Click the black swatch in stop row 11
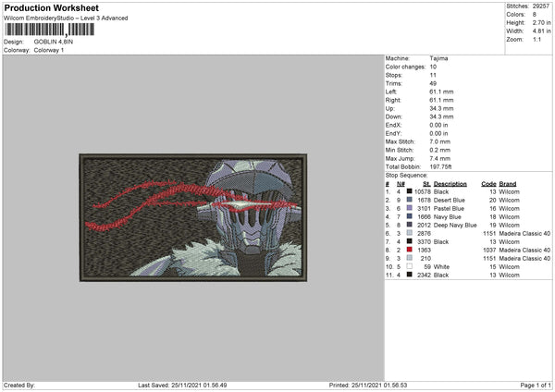The image size is (555, 392). 409,275
